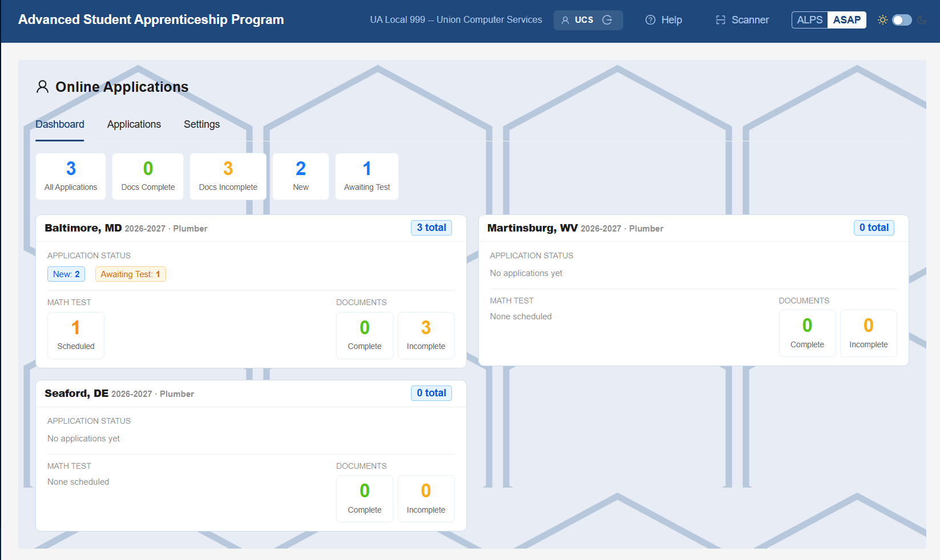Viewport: 940px width, 560px height.
Task: Open the Dashboard tab
Action: point(60,124)
